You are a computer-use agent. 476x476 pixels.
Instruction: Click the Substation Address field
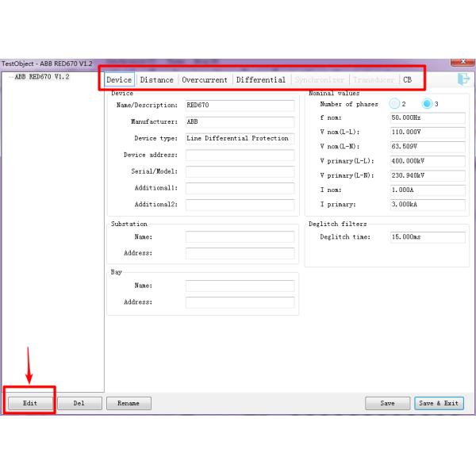(240, 253)
